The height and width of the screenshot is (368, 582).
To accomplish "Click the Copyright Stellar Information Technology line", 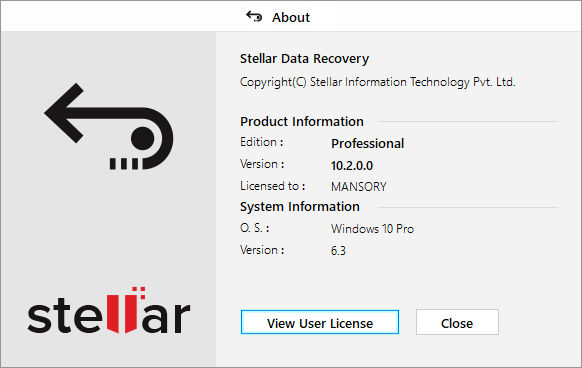I will [x=377, y=82].
